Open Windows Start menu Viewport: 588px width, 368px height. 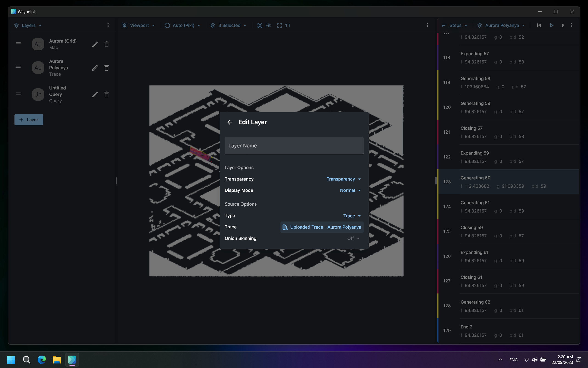click(11, 360)
